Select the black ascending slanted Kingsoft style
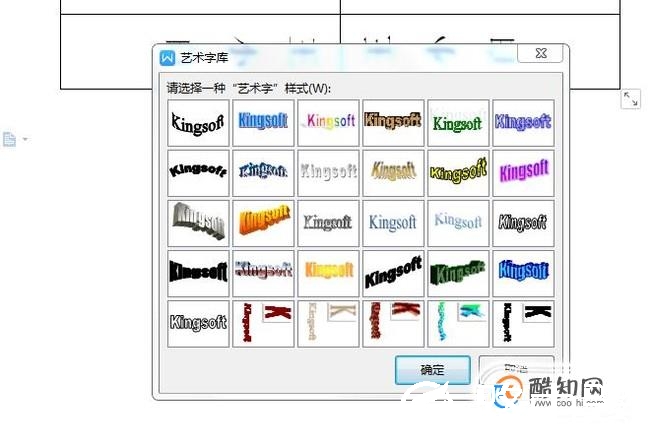Image resolution: width=652 pixels, height=446 pixels. coord(393,274)
